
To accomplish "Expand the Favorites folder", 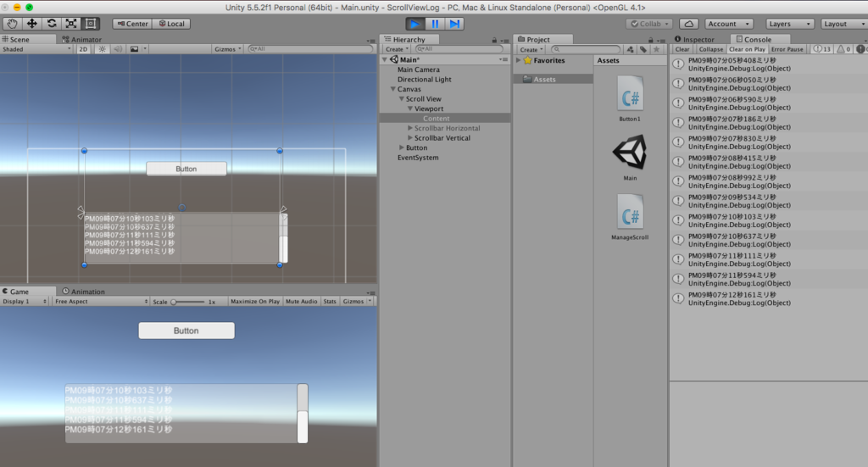I will 519,60.
